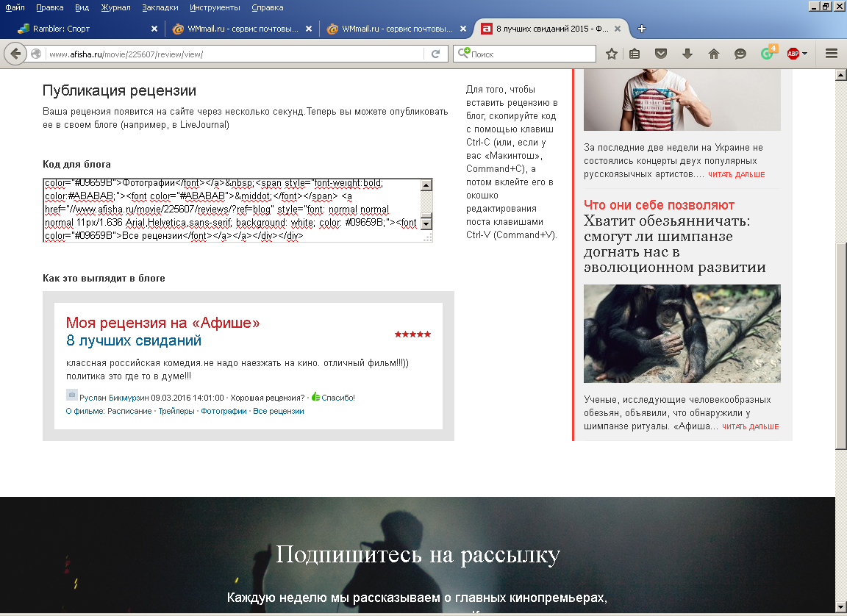
Task: Expand the Adblock Plus dropdown arrow
Action: pos(805,54)
